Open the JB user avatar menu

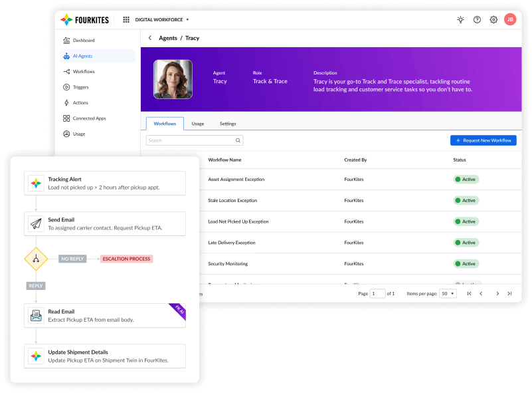(510, 19)
